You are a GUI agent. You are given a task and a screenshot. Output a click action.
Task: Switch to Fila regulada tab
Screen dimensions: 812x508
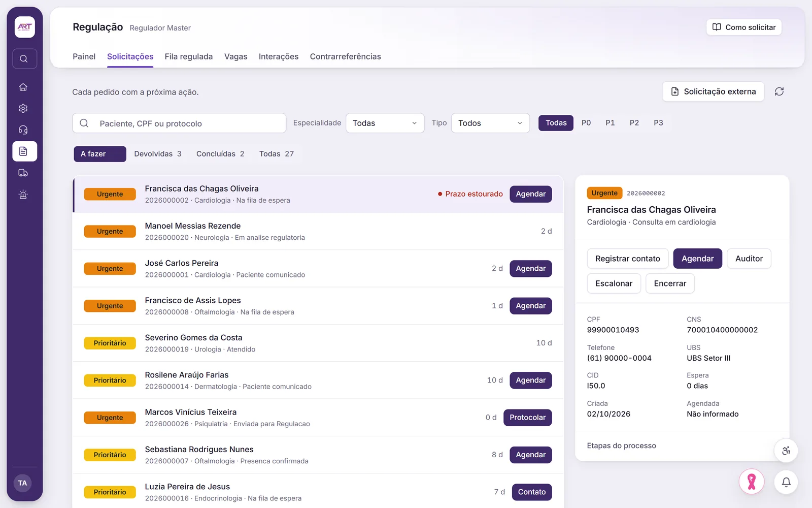(x=189, y=56)
